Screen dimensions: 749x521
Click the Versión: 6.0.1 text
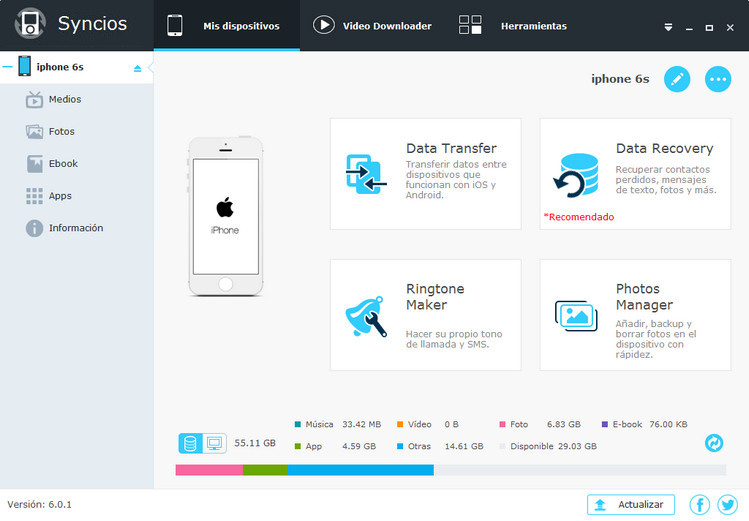pos(39,504)
